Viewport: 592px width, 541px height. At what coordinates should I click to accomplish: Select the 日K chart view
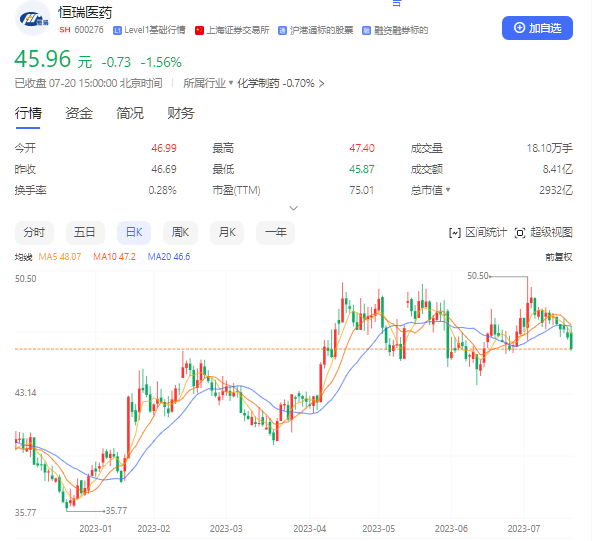tap(134, 233)
